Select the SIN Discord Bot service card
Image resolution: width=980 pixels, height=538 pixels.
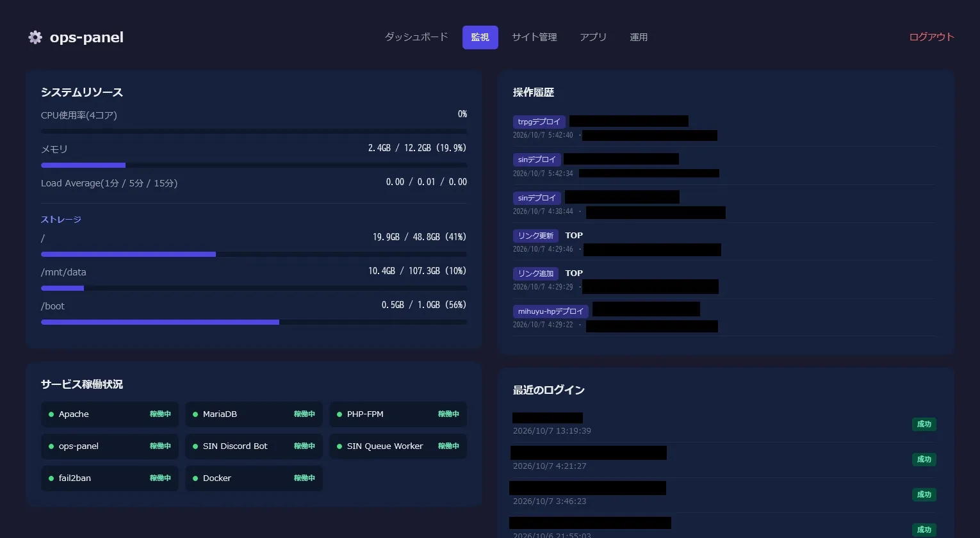[254, 446]
